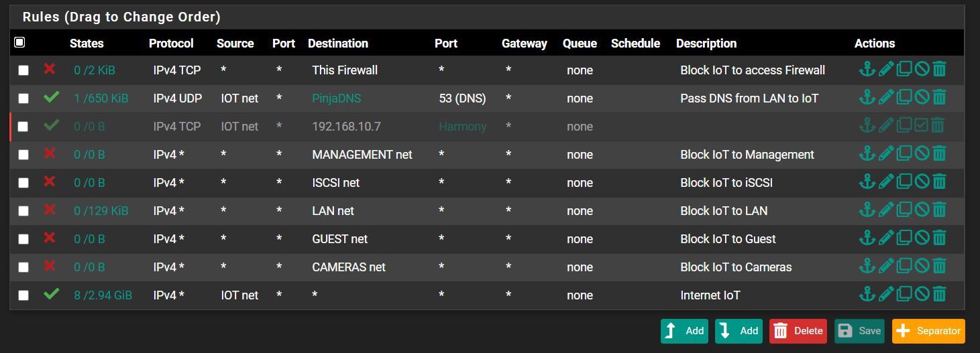This screenshot has width=980, height=353.
Task: Toggle the select-all checkbox in header
Action: point(19,42)
